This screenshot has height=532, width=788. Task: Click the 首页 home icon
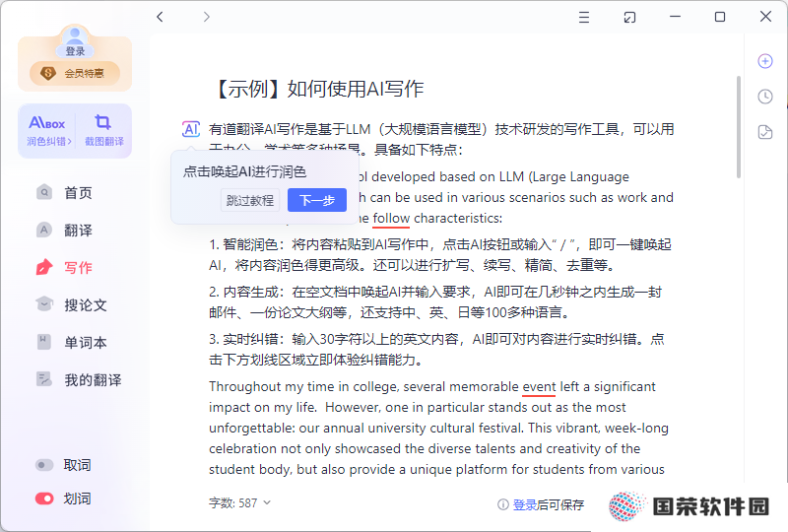pos(44,192)
